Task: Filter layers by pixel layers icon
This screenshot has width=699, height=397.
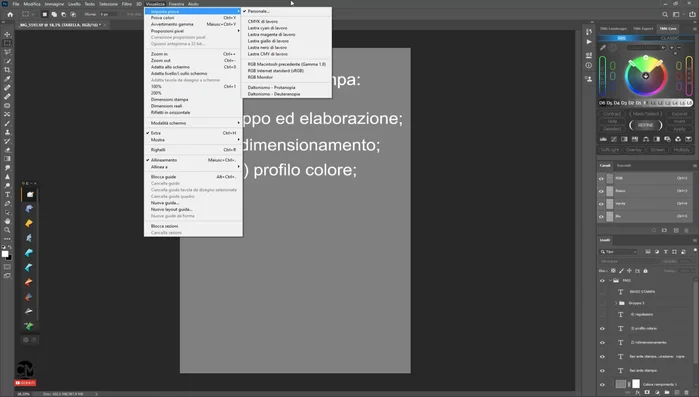Action: [648, 252]
